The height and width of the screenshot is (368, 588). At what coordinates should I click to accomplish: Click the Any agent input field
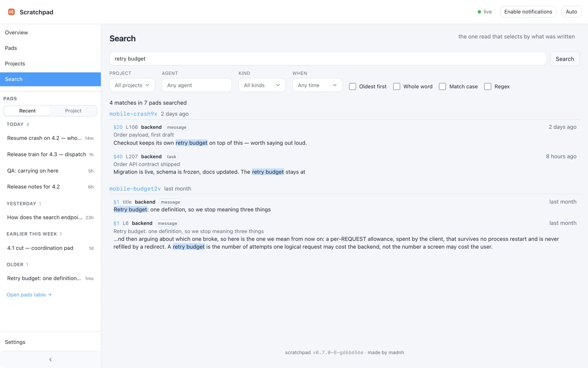(197, 85)
